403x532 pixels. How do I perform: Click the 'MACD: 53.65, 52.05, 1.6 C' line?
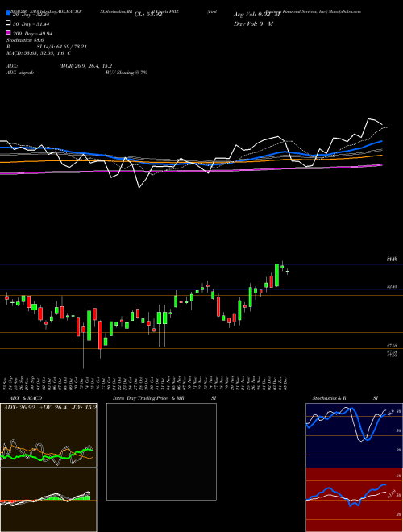click(x=39, y=53)
